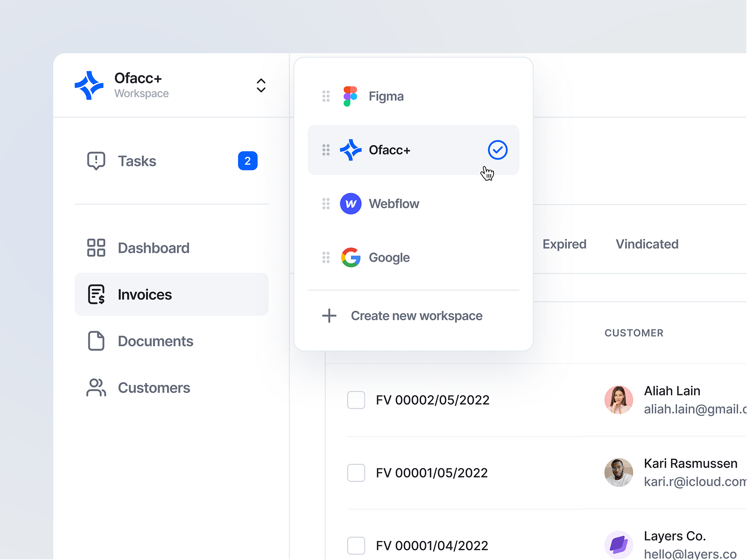Open Tasks via its speech bubble icon
The image size is (747, 560).
click(x=96, y=161)
